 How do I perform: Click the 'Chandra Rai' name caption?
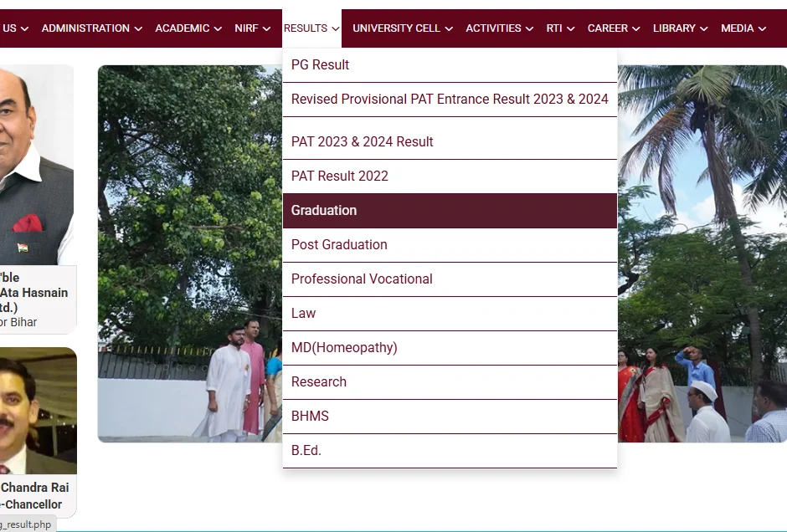[34, 488]
